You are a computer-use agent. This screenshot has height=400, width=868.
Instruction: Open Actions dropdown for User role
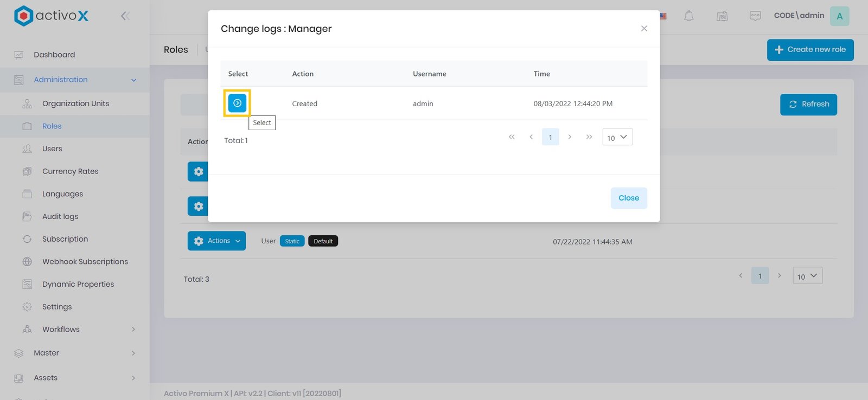pos(216,241)
